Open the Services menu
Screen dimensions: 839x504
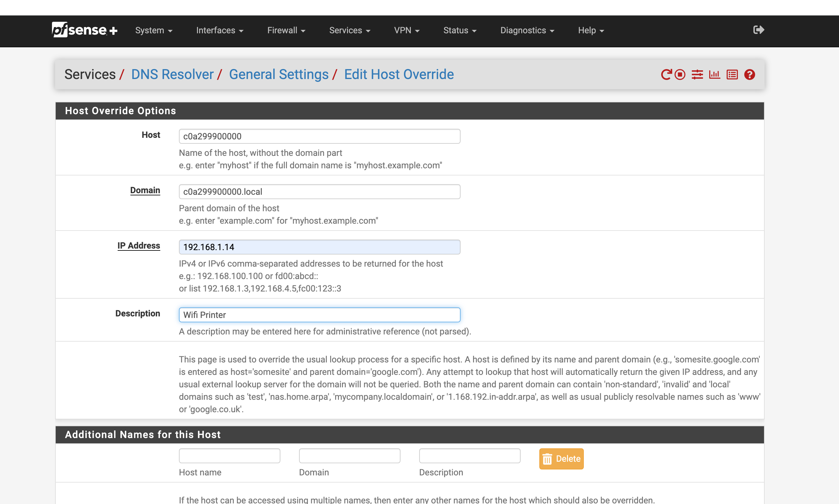349,30
